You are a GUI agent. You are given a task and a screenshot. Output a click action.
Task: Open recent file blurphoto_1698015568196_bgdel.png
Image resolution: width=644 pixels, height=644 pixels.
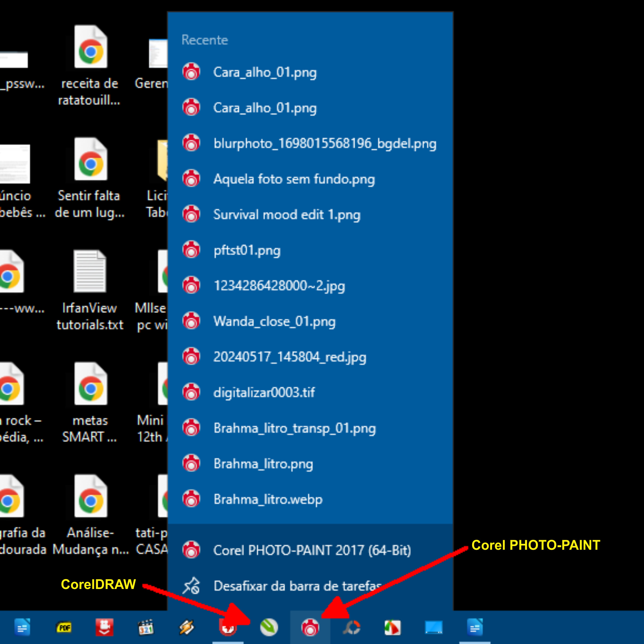pyautogui.click(x=325, y=143)
